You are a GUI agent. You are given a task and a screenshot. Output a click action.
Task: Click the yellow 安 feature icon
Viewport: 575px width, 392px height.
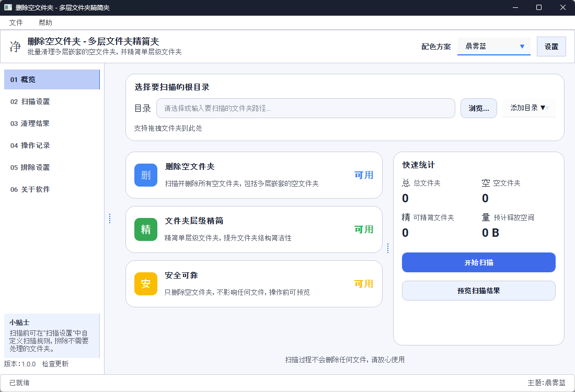[146, 284]
